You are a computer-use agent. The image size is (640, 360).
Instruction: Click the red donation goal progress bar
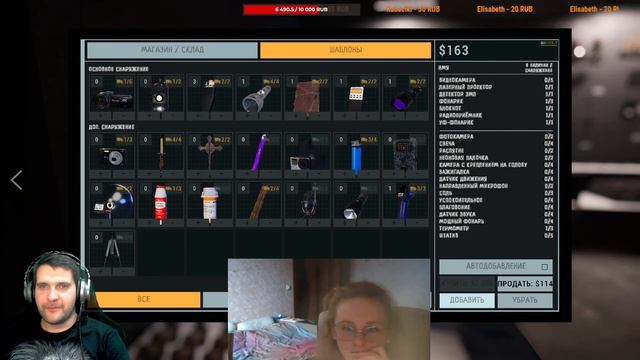302,9
